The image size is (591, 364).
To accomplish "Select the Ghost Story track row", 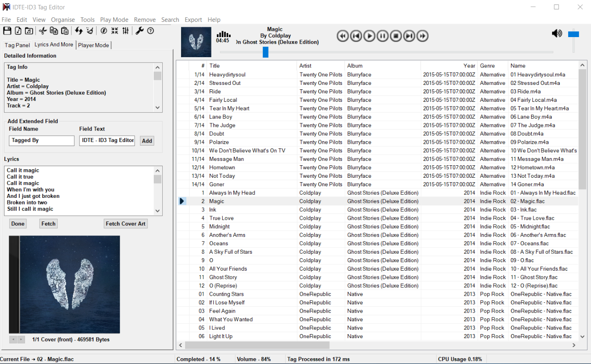I will (377, 277).
